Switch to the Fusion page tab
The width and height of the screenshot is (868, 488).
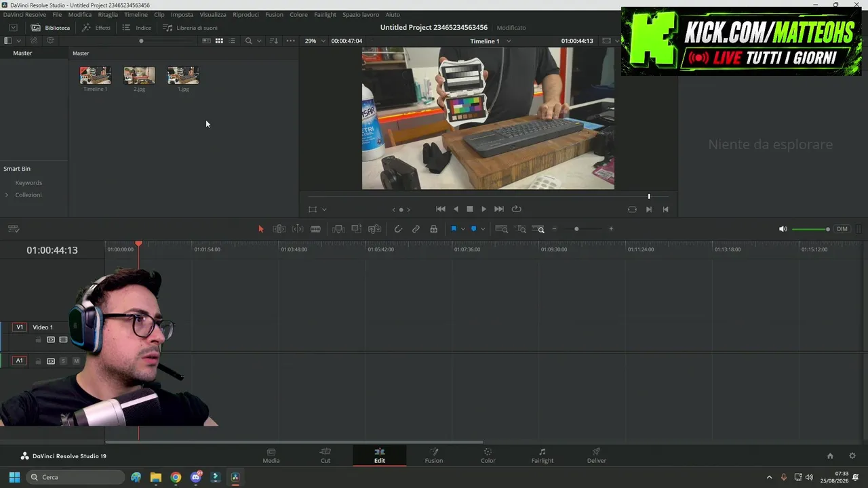click(x=434, y=455)
